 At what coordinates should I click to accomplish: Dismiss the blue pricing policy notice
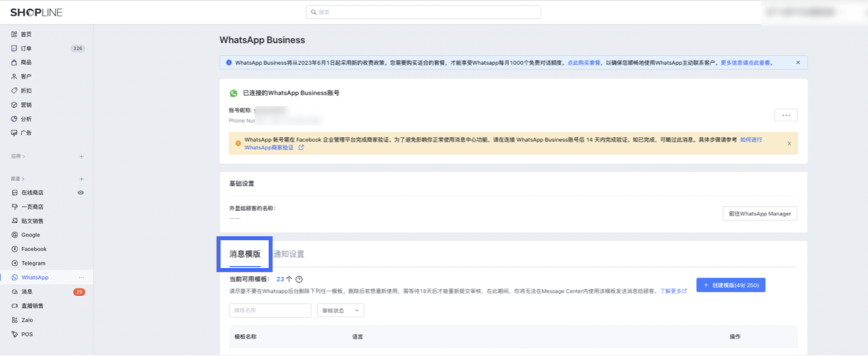(798, 62)
